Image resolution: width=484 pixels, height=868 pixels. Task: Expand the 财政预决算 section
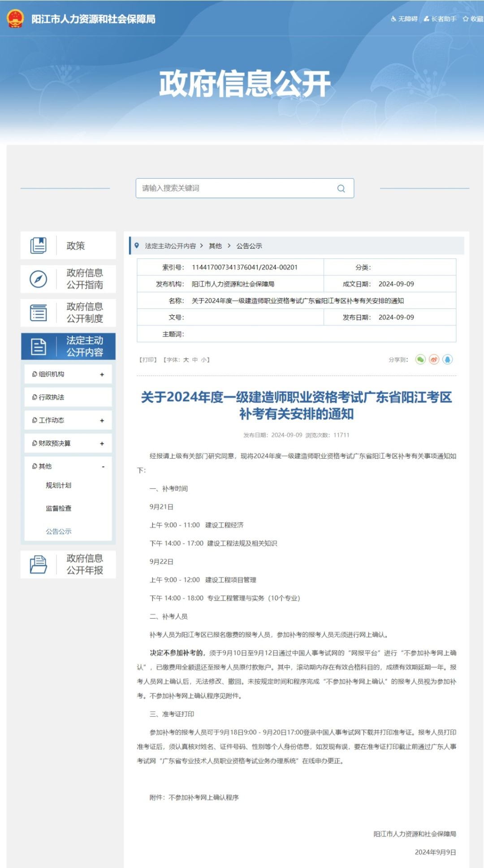point(102,443)
